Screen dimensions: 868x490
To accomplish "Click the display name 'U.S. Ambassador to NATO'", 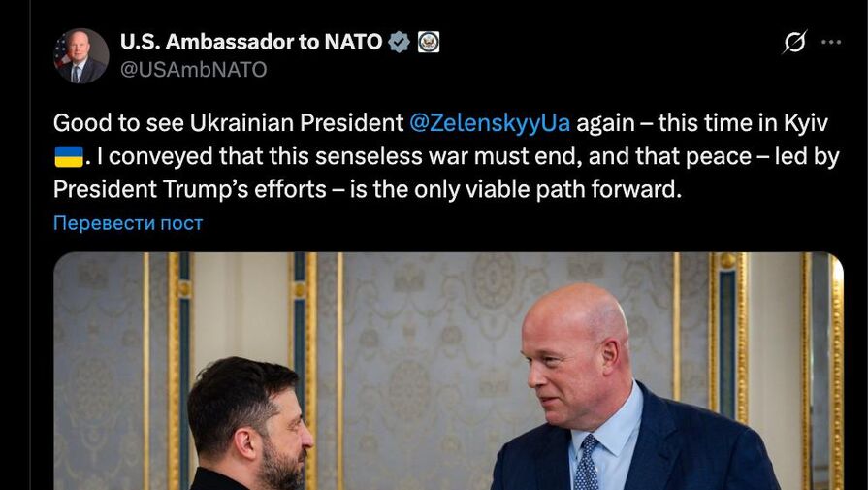I will tap(250, 42).
